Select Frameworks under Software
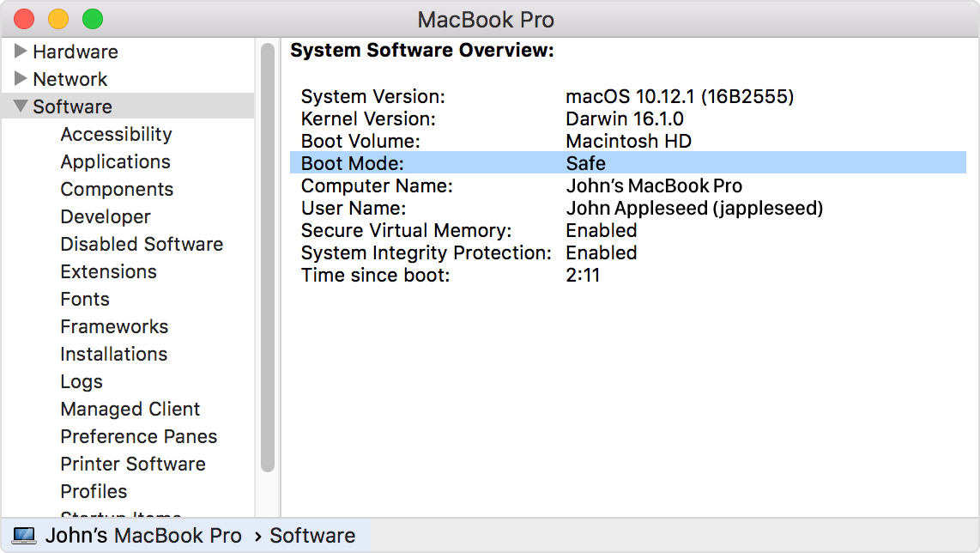The width and height of the screenshot is (980, 553). [114, 326]
